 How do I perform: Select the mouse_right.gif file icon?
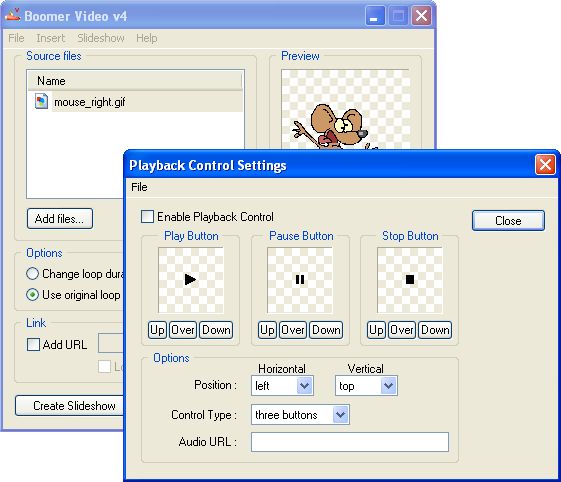(x=41, y=101)
